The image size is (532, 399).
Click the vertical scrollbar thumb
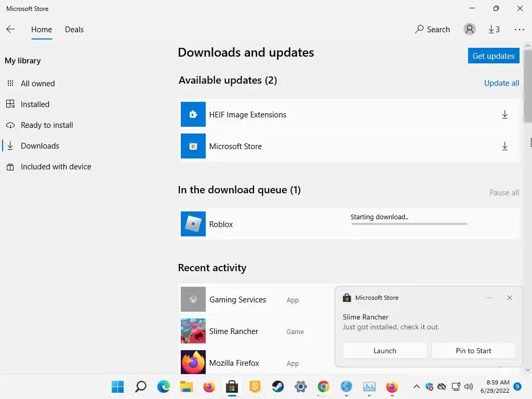pos(528,86)
